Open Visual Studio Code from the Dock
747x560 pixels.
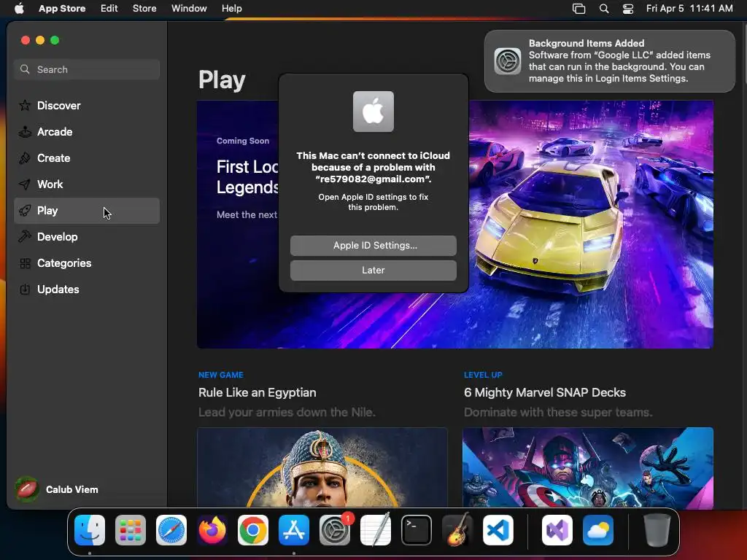[498, 530]
